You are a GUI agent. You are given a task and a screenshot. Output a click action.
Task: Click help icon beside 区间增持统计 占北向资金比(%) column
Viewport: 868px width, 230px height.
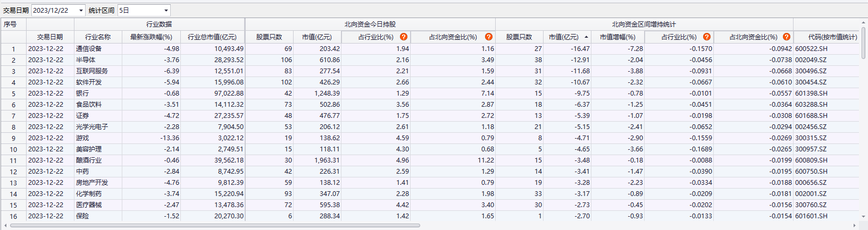(x=786, y=37)
